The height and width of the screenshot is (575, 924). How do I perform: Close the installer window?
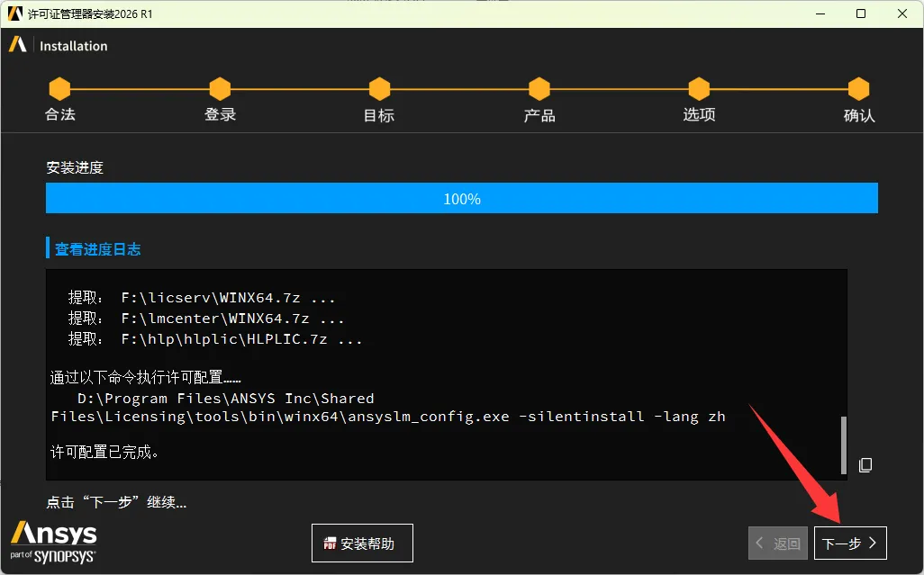pos(902,13)
